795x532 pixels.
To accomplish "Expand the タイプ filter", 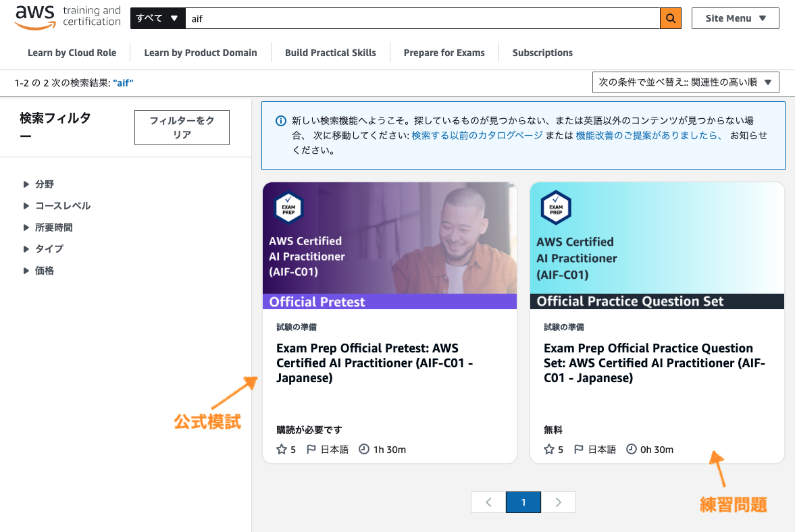I will coord(43,248).
